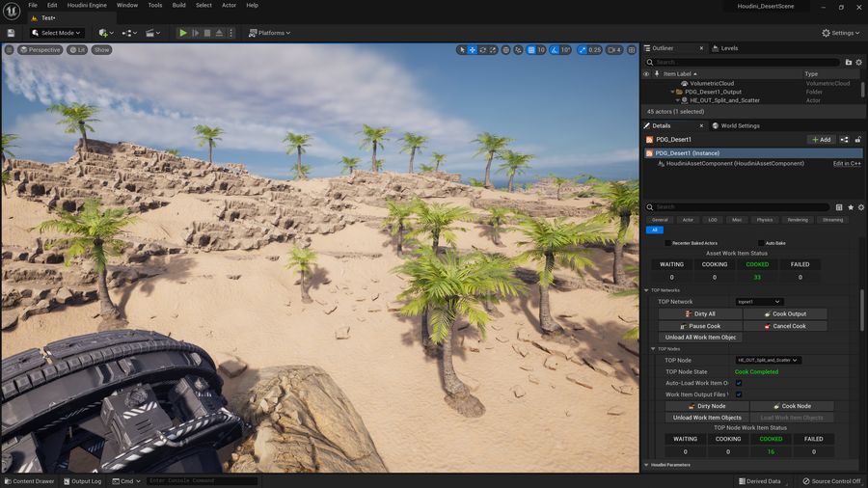Toggle the Auto-Bake checkbox
The height and width of the screenshot is (488, 868).
760,243
